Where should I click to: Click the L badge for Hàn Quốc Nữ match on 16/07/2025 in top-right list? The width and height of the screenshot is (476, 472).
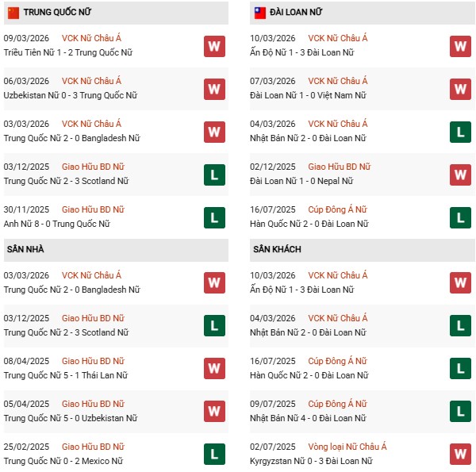pos(460,217)
